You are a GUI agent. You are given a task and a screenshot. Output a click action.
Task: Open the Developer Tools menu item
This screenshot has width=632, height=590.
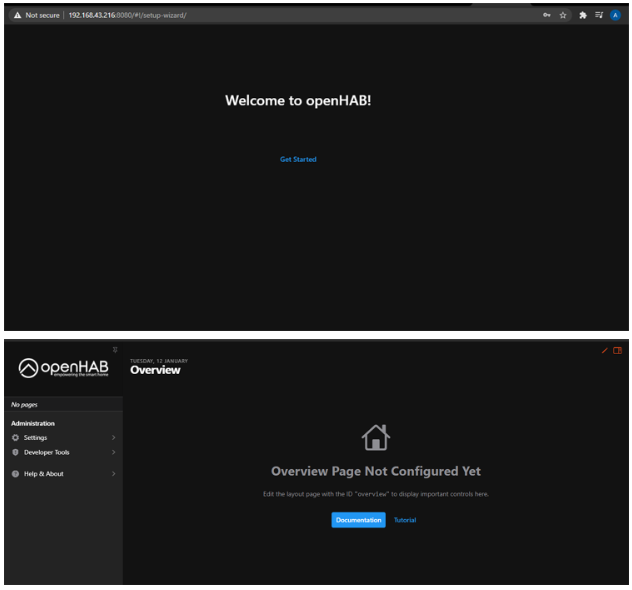47,452
